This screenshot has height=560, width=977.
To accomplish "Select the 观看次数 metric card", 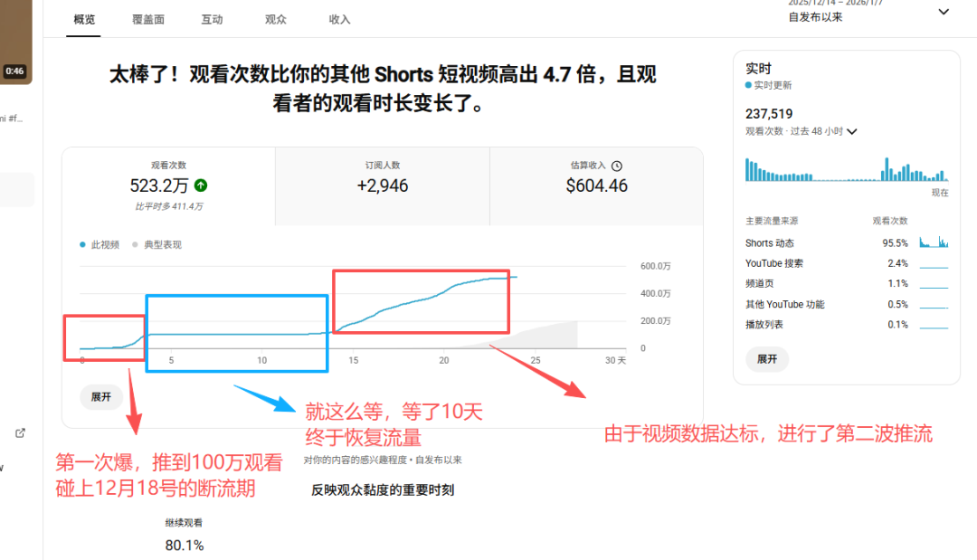I will (x=169, y=185).
